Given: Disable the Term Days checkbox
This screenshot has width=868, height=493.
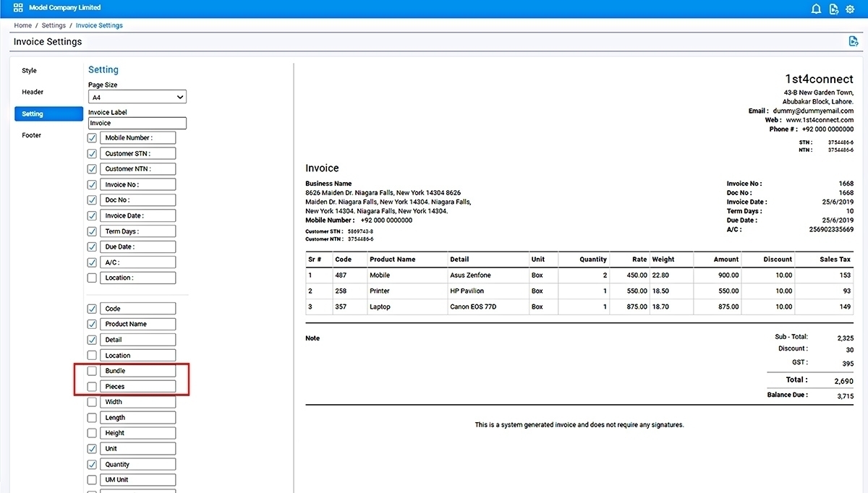Looking at the screenshot, I should [x=92, y=231].
